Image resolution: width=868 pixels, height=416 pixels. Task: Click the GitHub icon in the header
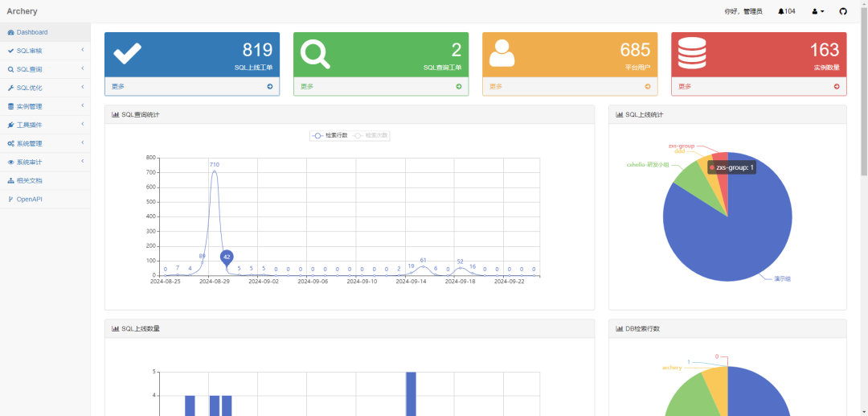(x=843, y=11)
